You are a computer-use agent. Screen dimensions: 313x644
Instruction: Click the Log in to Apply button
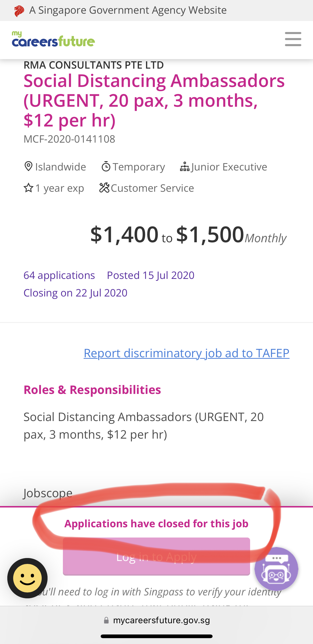click(x=156, y=557)
